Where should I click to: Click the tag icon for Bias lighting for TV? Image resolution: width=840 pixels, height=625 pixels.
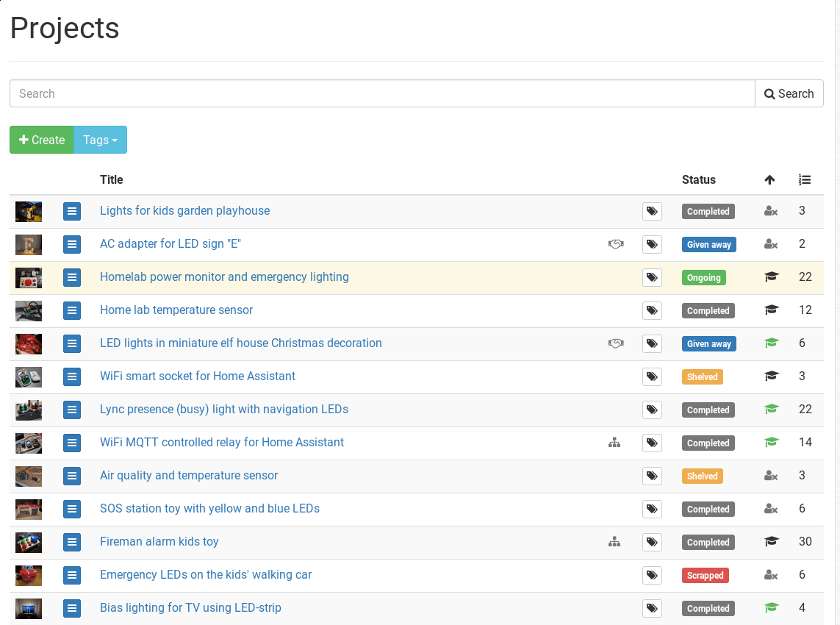(x=652, y=609)
